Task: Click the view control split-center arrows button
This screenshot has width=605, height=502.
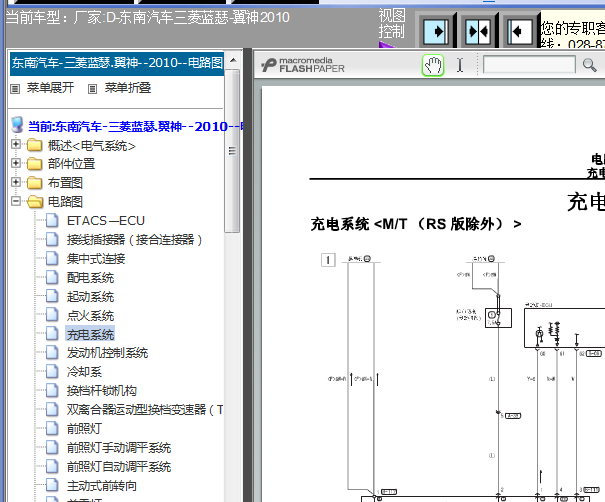Action: pos(478,31)
